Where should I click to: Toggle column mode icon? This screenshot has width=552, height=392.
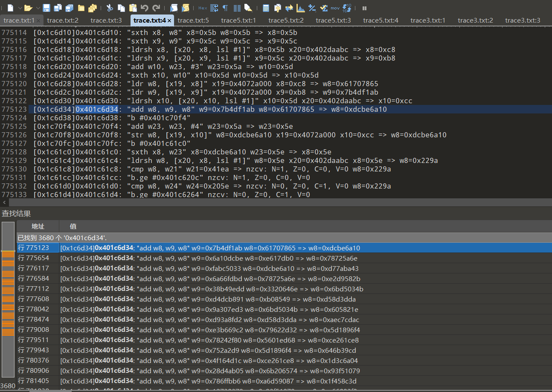click(x=237, y=8)
